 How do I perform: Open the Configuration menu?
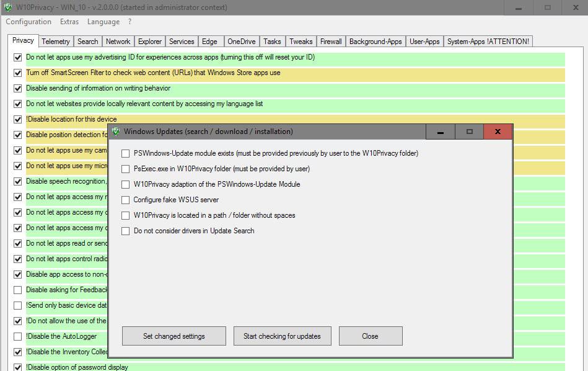coord(29,22)
